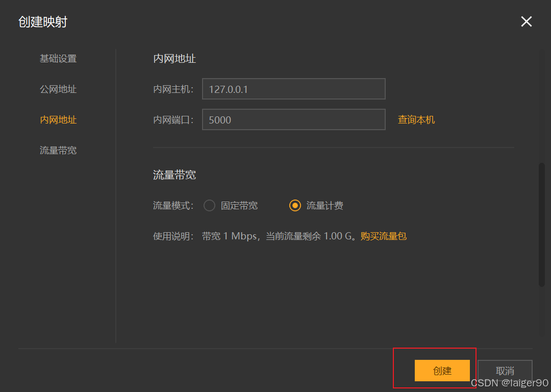Click the 流量模式: label
Viewport: 551px width, 392px height.
click(173, 205)
